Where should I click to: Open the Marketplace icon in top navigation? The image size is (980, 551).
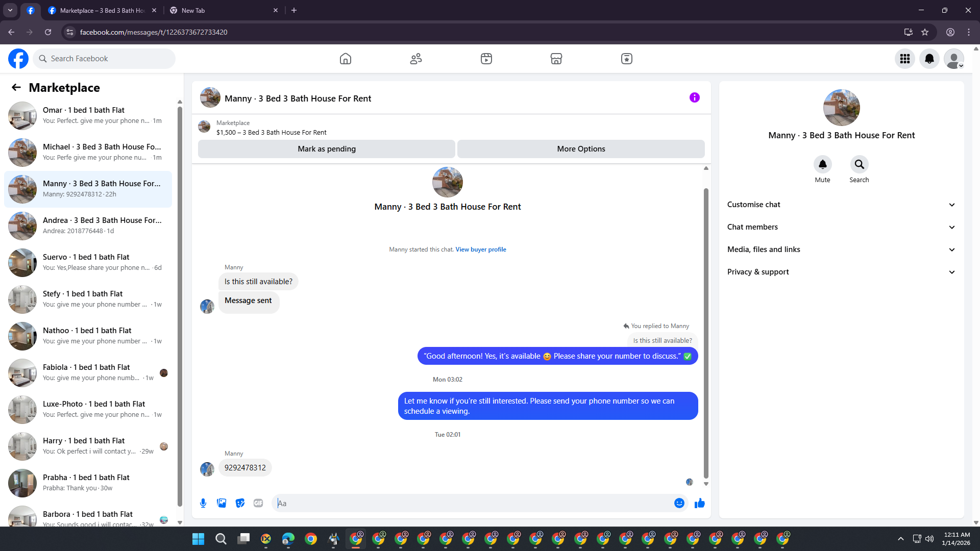[556, 59]
